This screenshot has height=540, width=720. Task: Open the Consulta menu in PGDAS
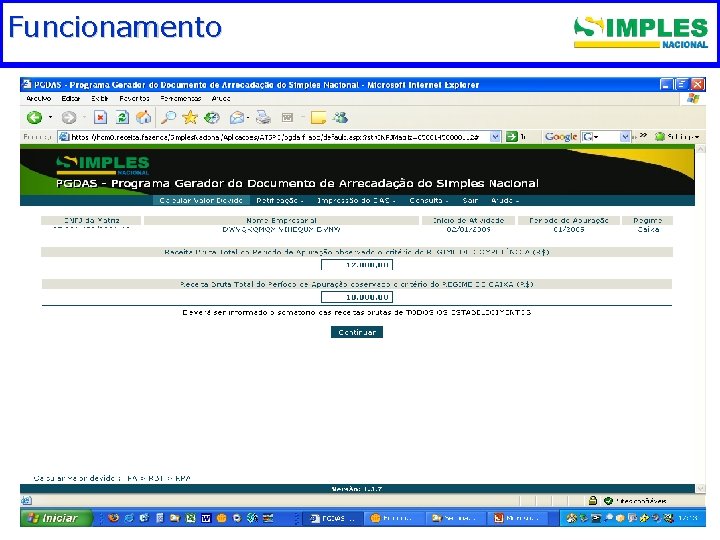[x=428, y=200]
